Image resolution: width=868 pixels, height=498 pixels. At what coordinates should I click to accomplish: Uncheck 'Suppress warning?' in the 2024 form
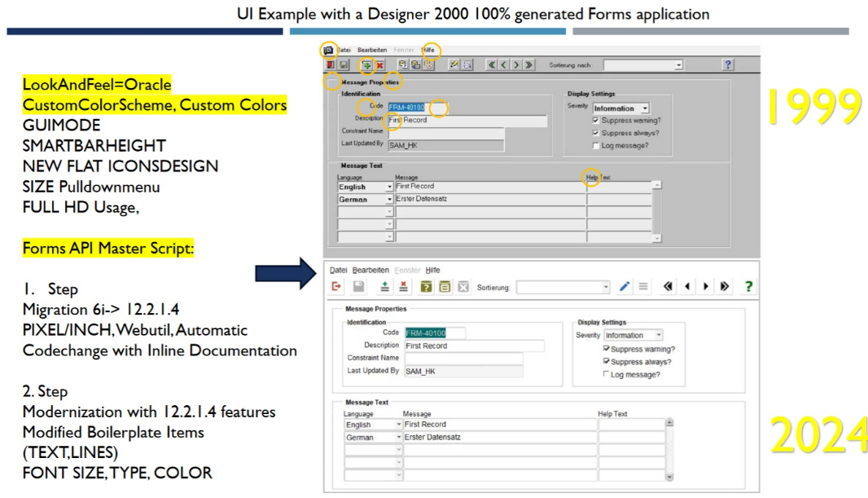click(606, 349)
